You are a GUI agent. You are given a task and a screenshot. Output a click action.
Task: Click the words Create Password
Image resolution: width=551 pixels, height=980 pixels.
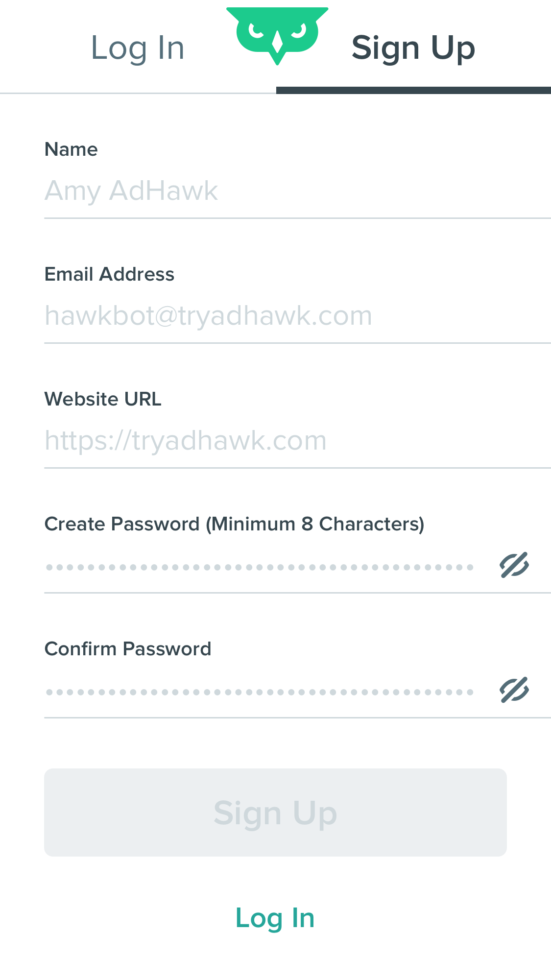(x=122, y=524)
